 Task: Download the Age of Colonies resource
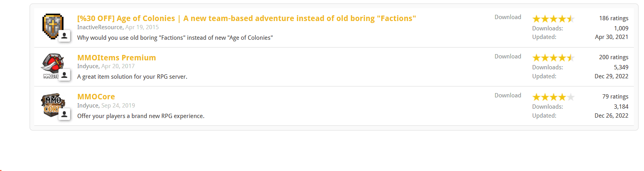coord(508,17)
